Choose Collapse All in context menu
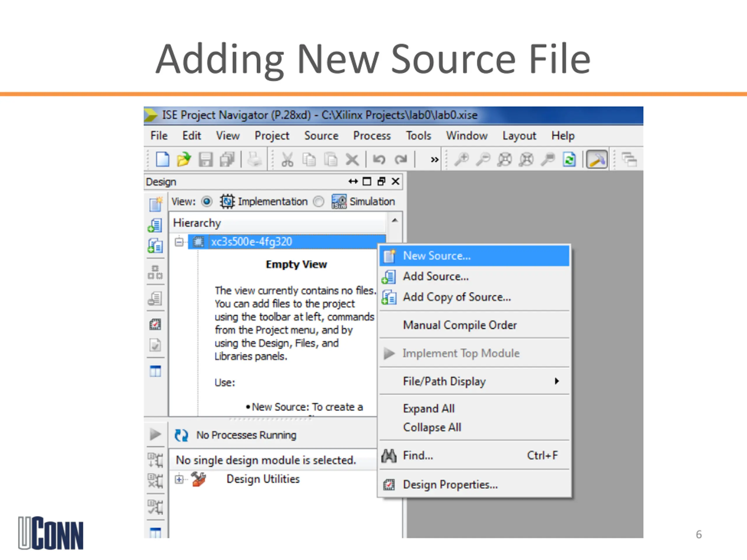 pyautogui.click(x=474, y=427)
